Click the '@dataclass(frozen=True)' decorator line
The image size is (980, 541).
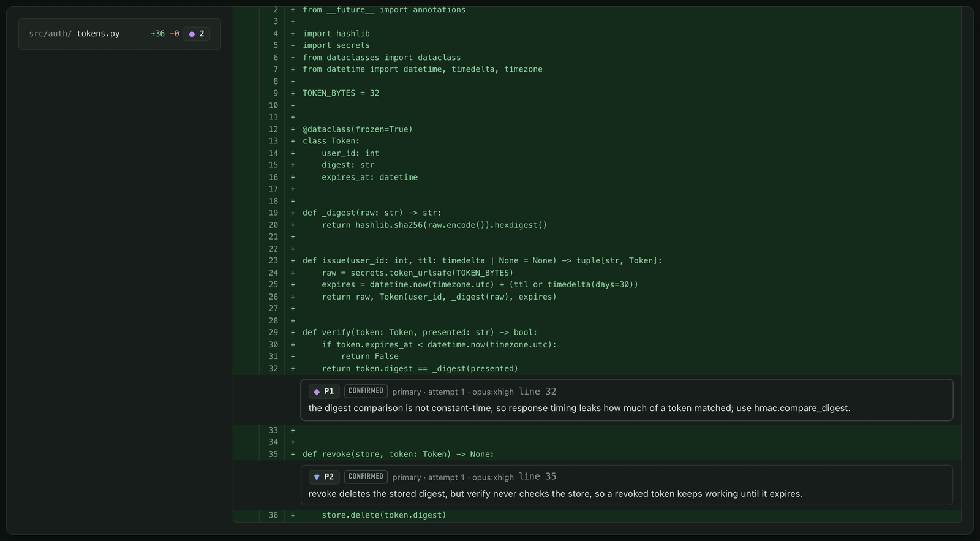(357, 129)
